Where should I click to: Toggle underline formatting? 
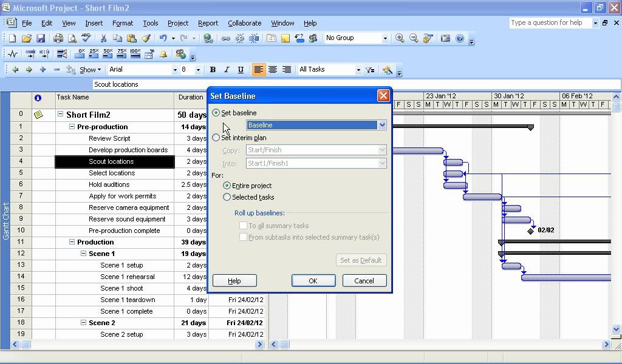tap(241, 70)
